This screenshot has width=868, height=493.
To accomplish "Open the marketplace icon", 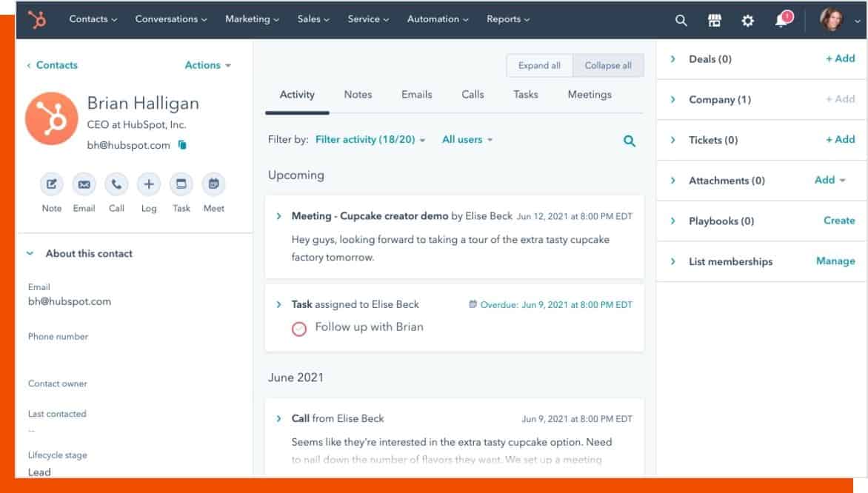I will [x=715, y=21].
